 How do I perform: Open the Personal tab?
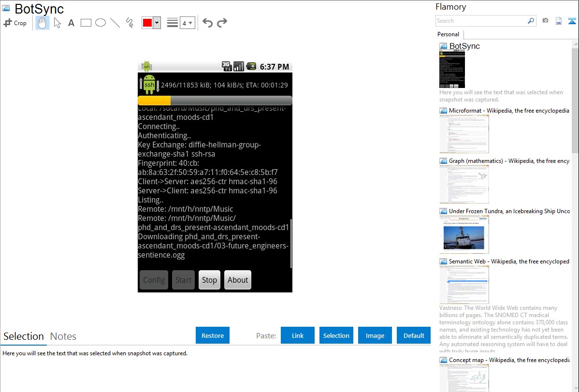[x=448, y=34]
